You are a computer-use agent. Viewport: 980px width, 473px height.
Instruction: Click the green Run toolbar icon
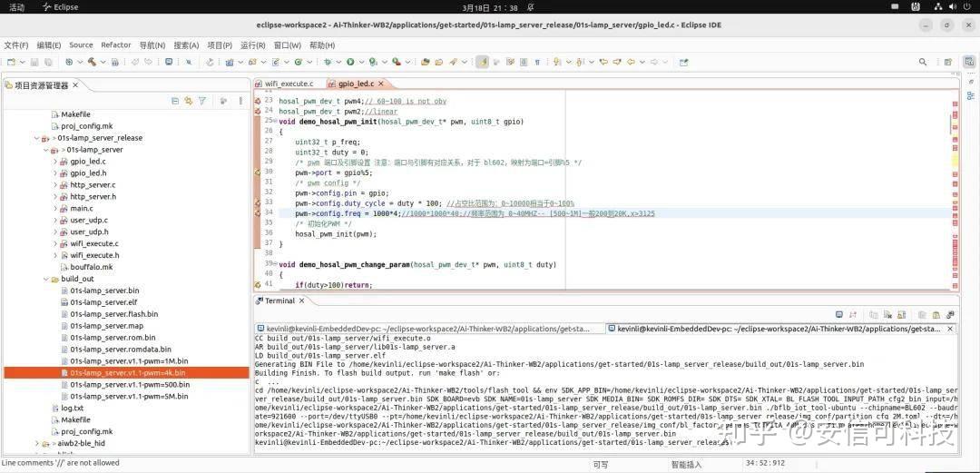pyautogui.click(x=350, y=62)
